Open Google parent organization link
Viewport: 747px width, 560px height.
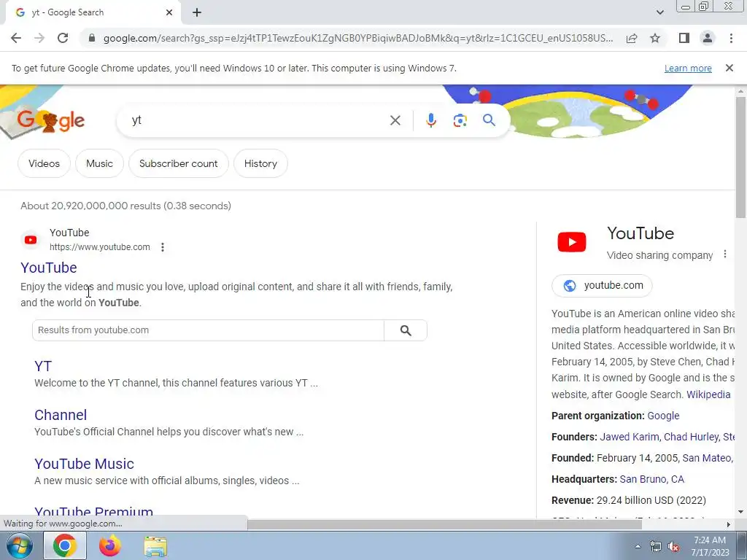663,416
